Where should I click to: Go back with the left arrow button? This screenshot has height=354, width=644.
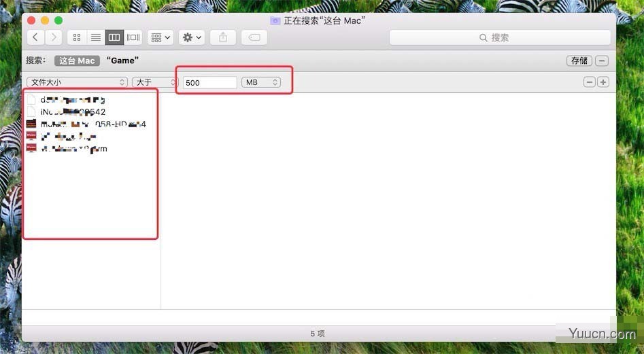[x=36, y=37]
